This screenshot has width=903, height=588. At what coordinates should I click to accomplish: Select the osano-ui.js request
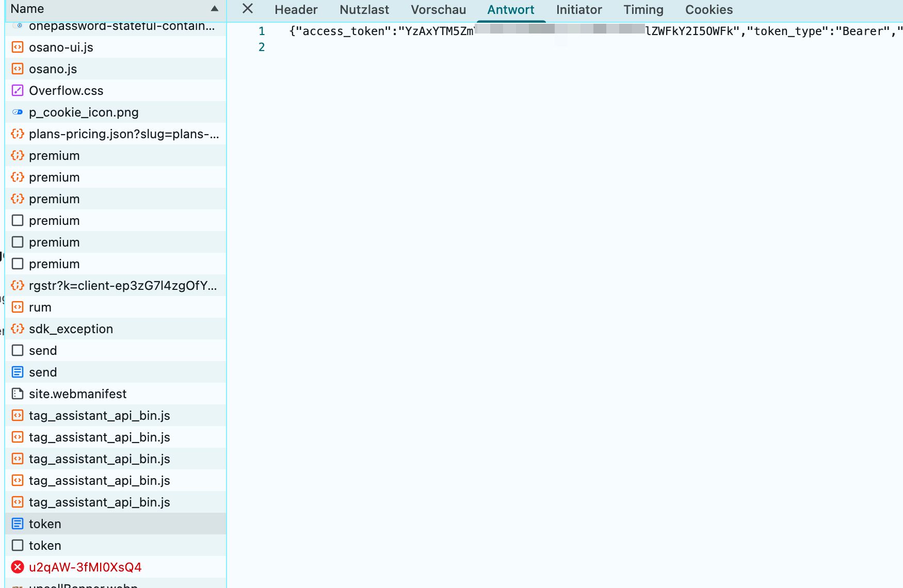[116, 47]
